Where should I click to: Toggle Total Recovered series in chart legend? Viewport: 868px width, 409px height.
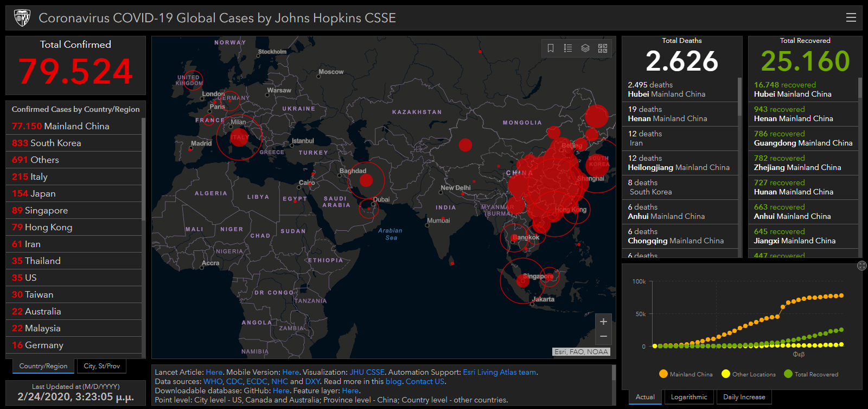[x=811, y=374]
